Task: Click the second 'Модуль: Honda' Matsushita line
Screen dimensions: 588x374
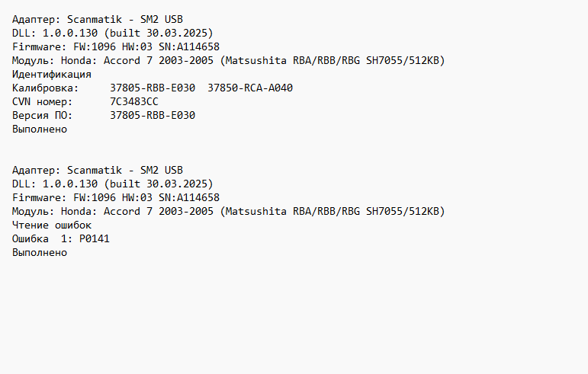Action: click(x=228, y=212)
